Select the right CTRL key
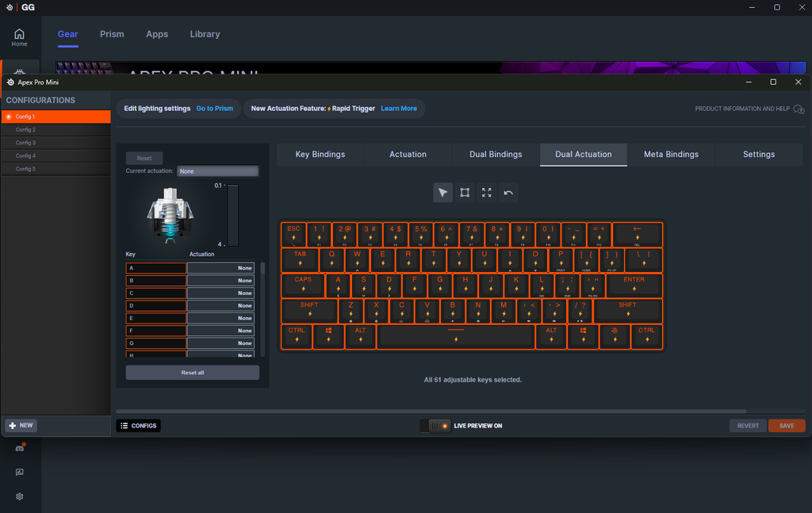The image size is (812, 513). tap(646, 336)
